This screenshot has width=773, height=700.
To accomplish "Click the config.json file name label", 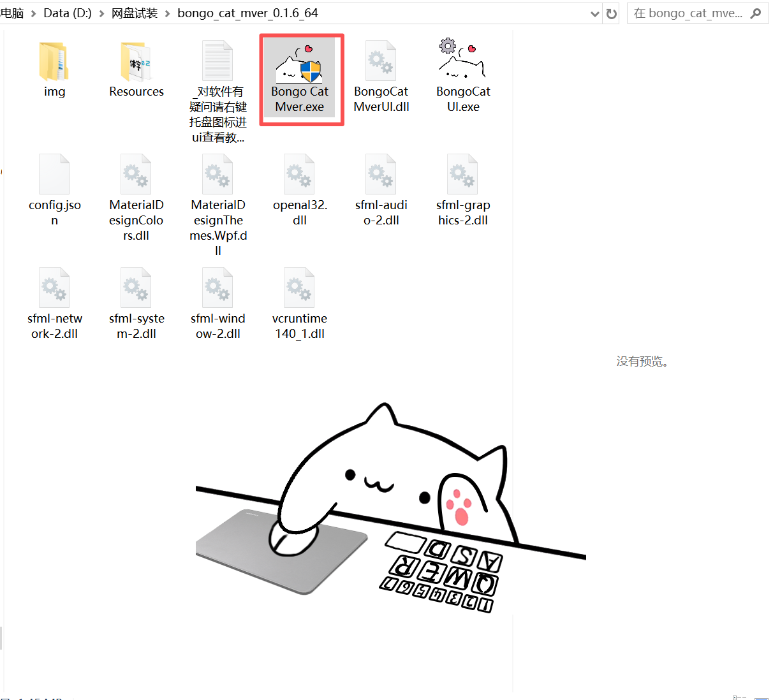I will click(x=54, y=213).
